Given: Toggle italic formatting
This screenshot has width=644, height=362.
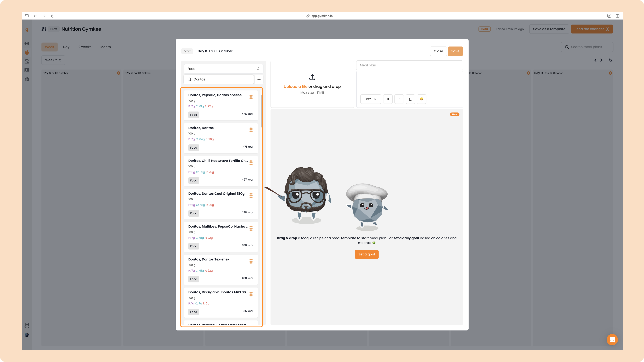Looking at the screenshot, I should (x=399, y=99).
